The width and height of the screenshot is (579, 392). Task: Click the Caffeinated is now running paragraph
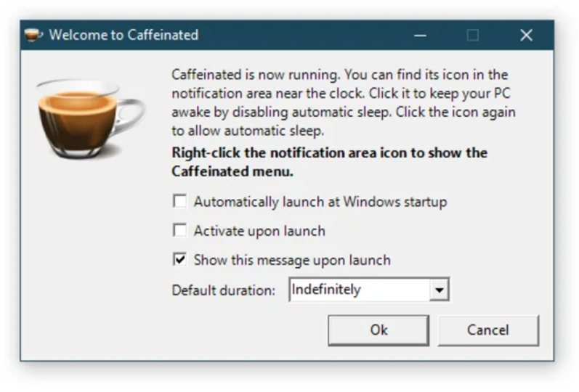344,102
